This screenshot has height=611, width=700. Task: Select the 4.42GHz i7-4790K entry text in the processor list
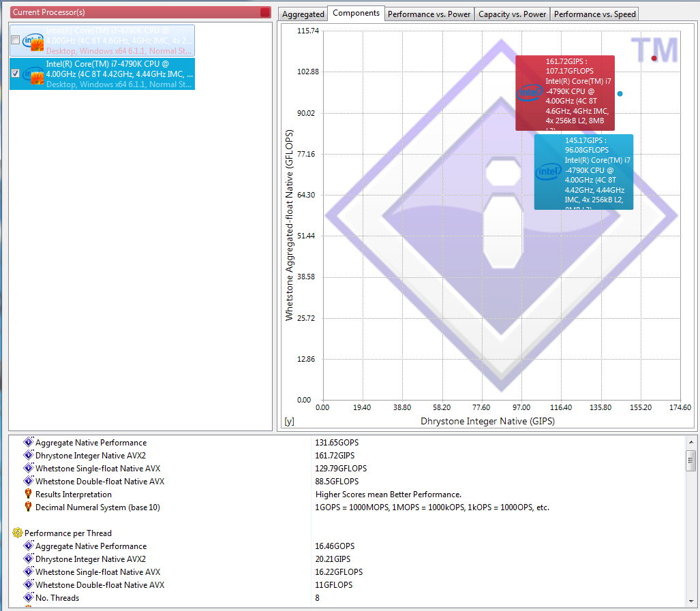coord(119,74)
